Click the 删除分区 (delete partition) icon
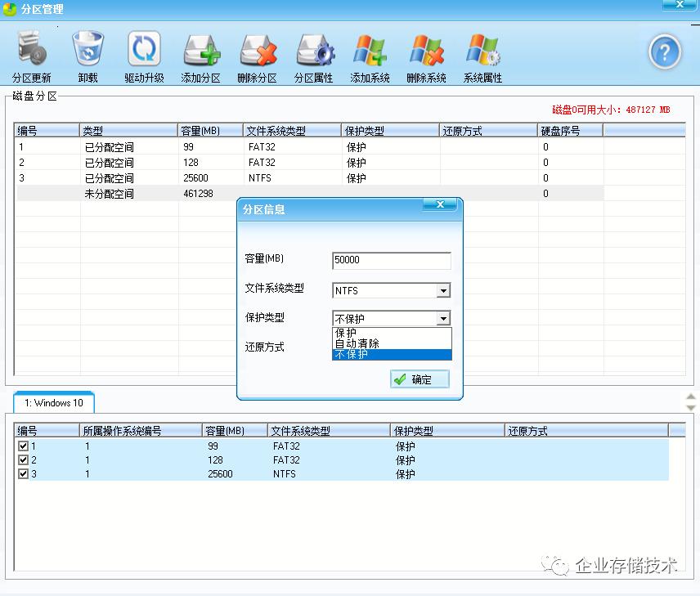 (x=257, y=53)
